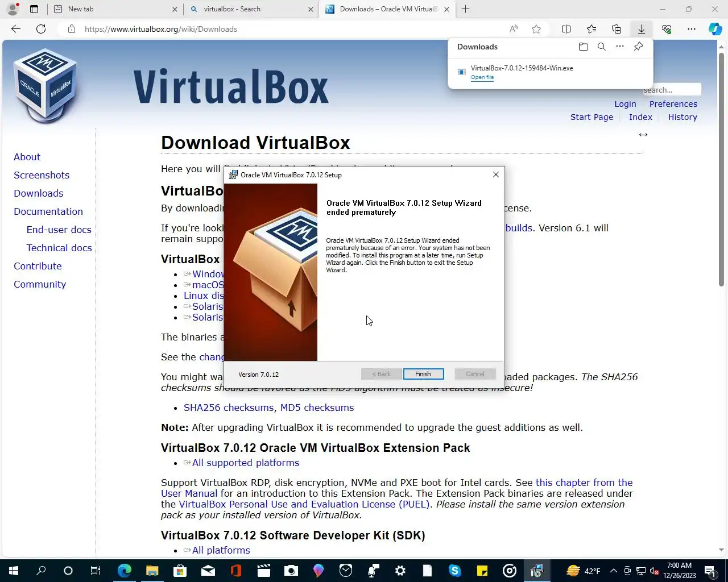Open the Collections icon
728x582 pixels.
click(x=617, y=29)
